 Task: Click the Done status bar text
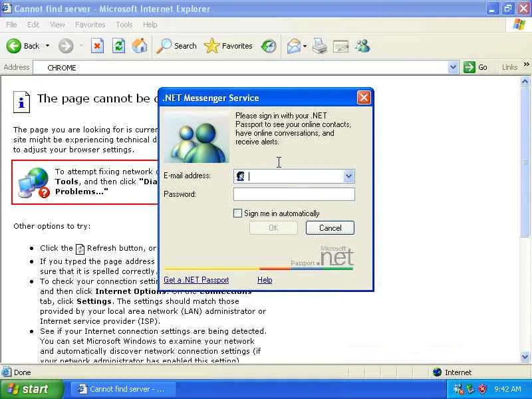(23, 372)
